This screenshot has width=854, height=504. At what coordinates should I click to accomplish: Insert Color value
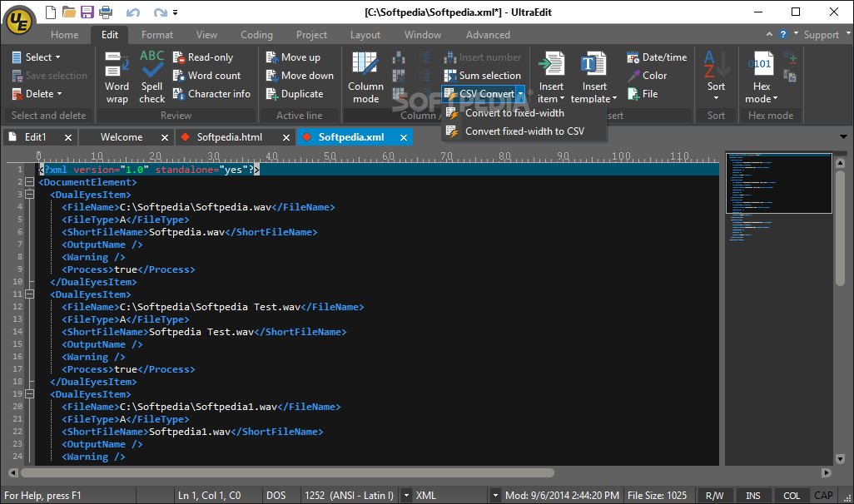pos(647,76)
